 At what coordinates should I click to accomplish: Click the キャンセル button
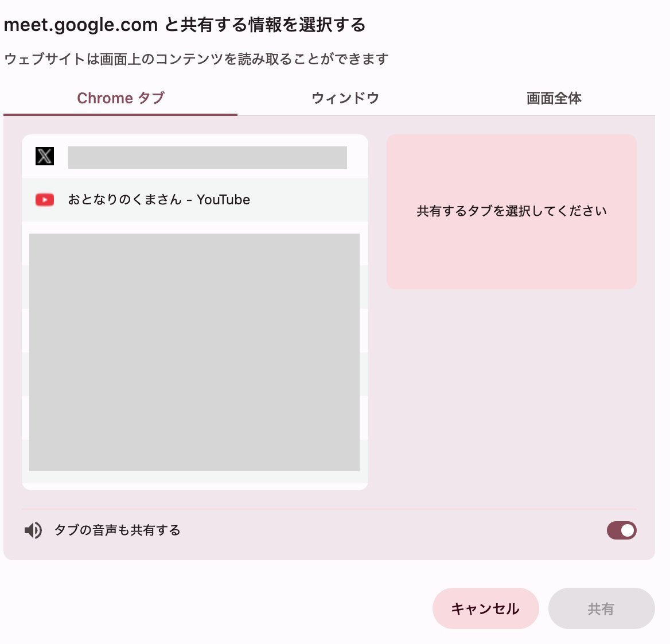point(485,608)
